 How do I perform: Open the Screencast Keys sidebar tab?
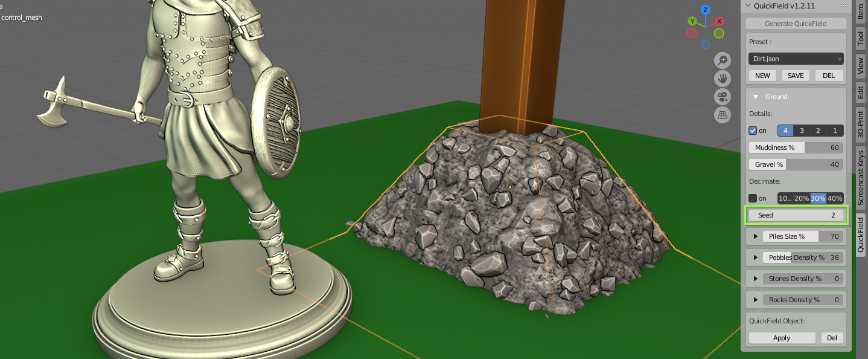[861, 176]
